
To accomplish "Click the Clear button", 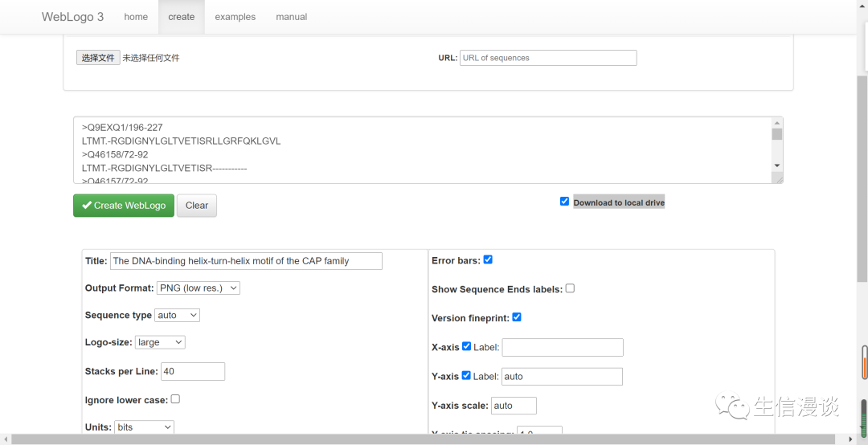I will coord(197,206).
